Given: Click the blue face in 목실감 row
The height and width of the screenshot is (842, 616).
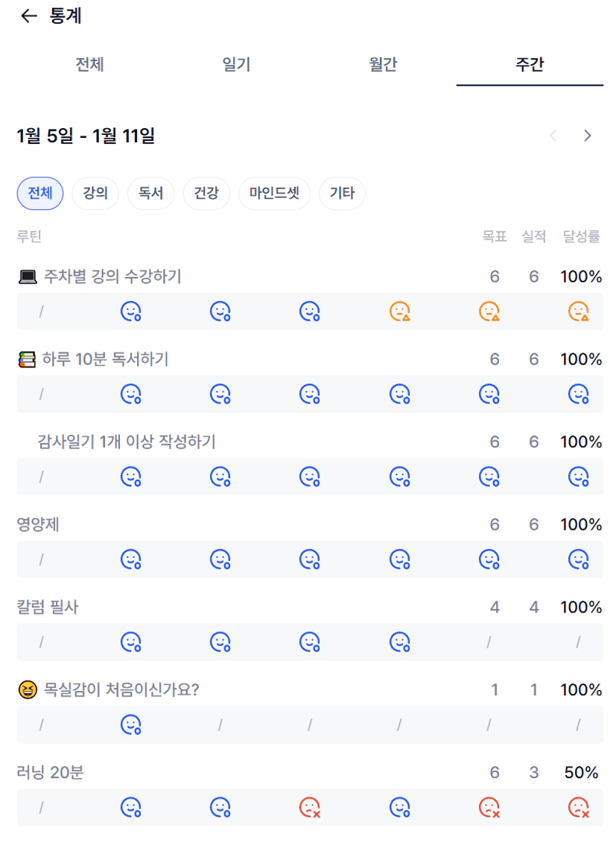Looking at the screenshot, I should [131, 725].
